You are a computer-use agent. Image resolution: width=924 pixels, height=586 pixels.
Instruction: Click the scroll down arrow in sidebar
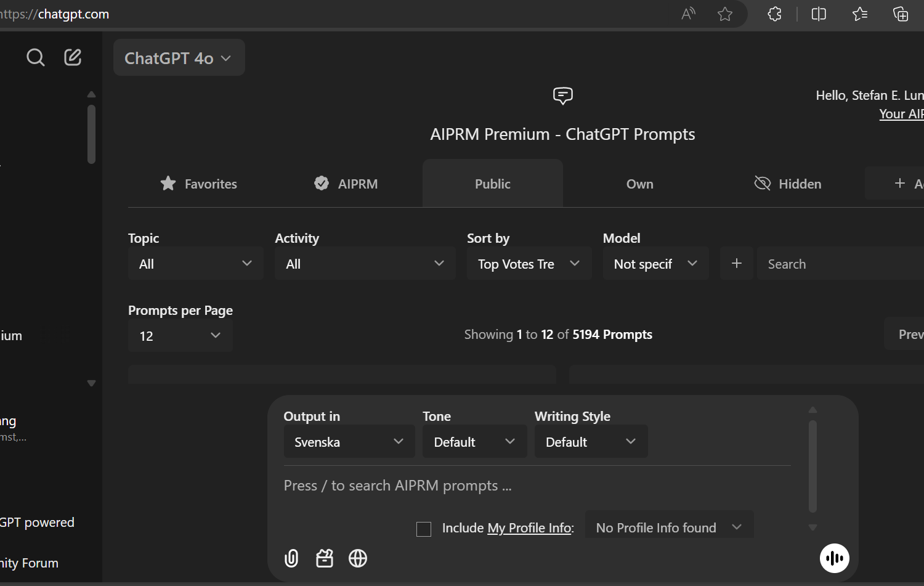91,383
